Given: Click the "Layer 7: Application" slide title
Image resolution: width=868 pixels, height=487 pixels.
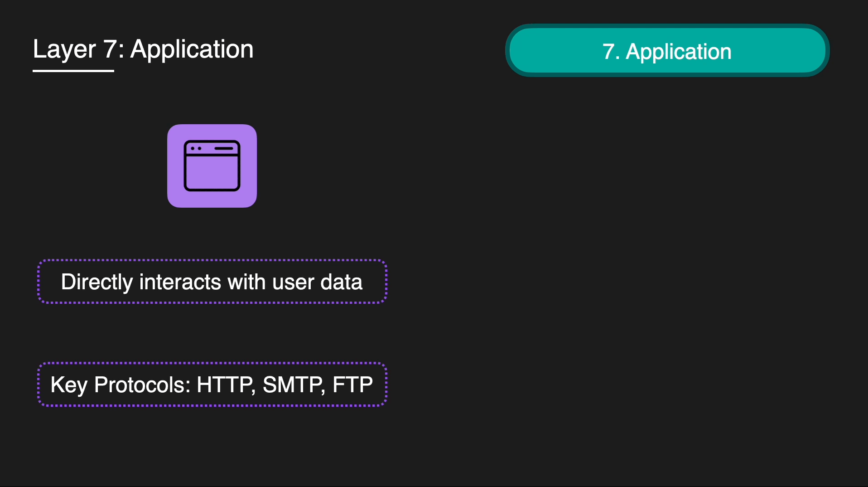Looking at the screenshot, I should pos(143,49).
